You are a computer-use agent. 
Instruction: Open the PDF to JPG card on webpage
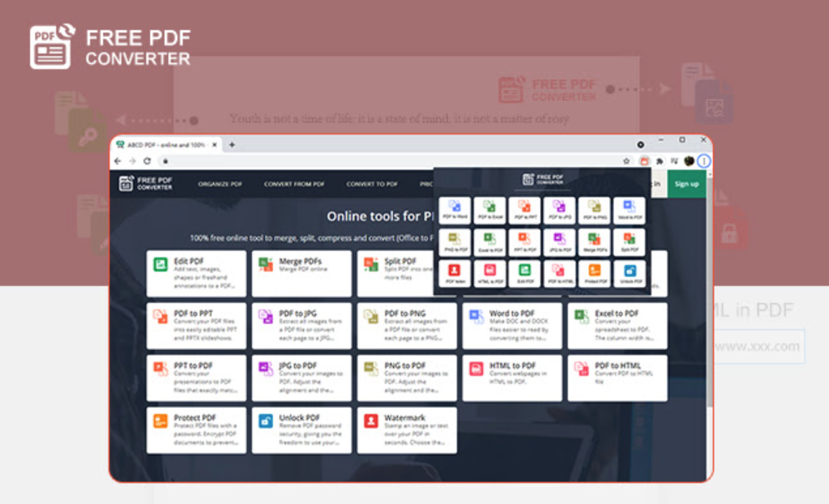point(302,326)
